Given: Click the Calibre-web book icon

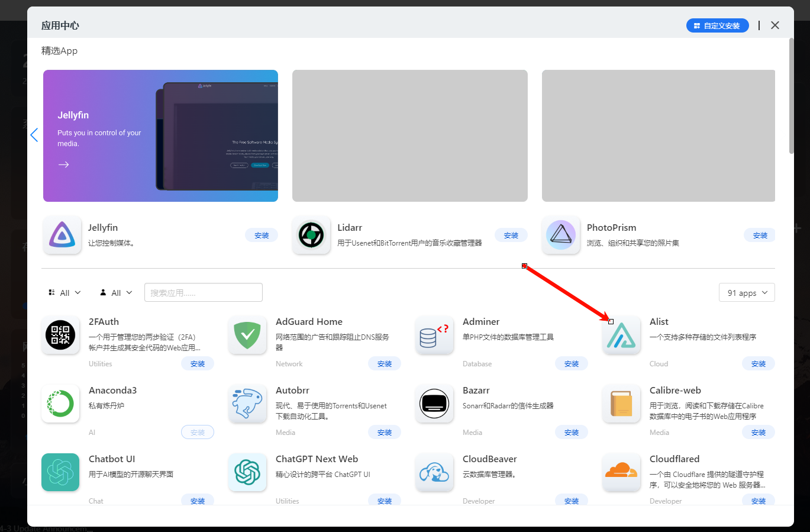Looking at the screenshot, I should [x=621, y=404].
